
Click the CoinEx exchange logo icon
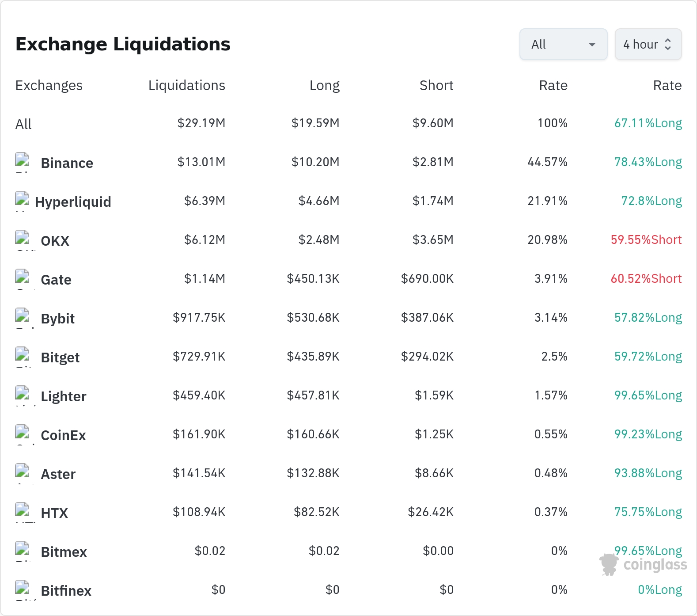pos(22,435)
